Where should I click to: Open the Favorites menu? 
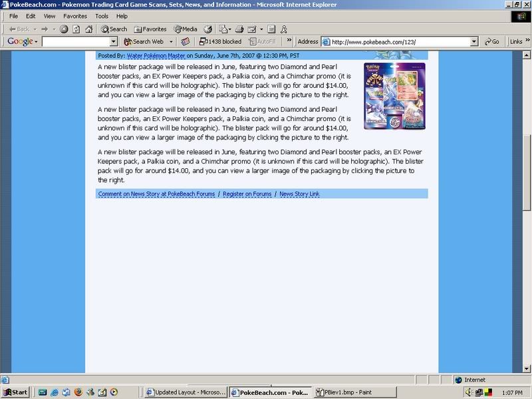pos(75,16)
